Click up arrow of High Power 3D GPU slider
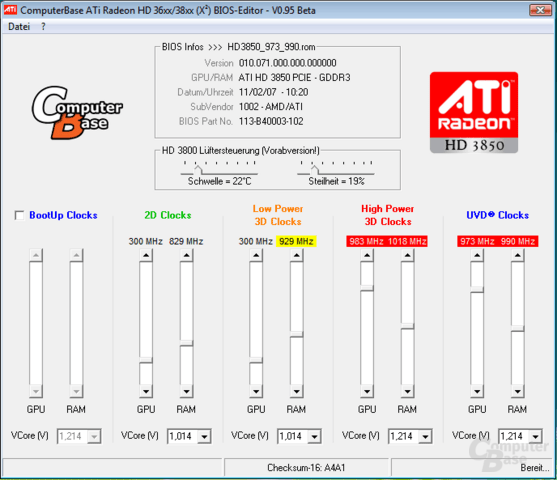This screenshot has width=557, height=480. (367, 255)
